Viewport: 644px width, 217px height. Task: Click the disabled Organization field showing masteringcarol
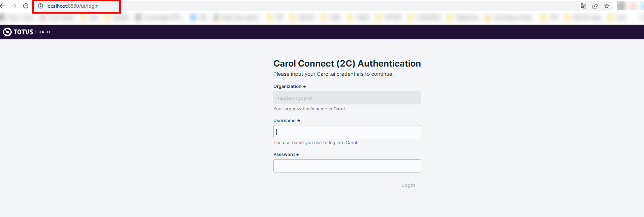pyautogui.click(x=347, y=97)
